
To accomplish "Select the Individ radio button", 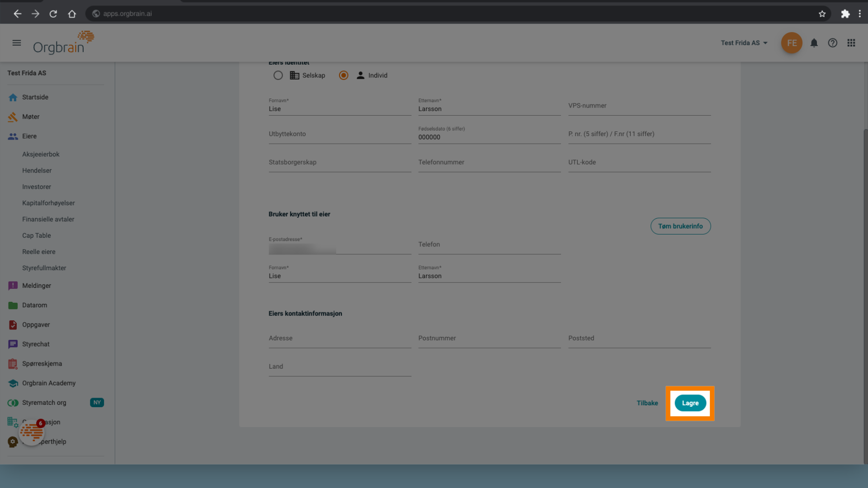I will coord(344,75).
